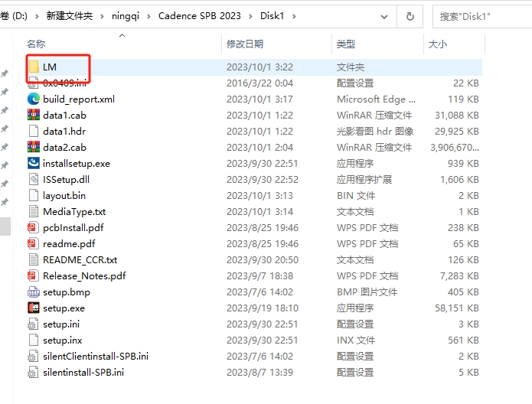Click the 58,151 KB size value

(x=457, y=308)
